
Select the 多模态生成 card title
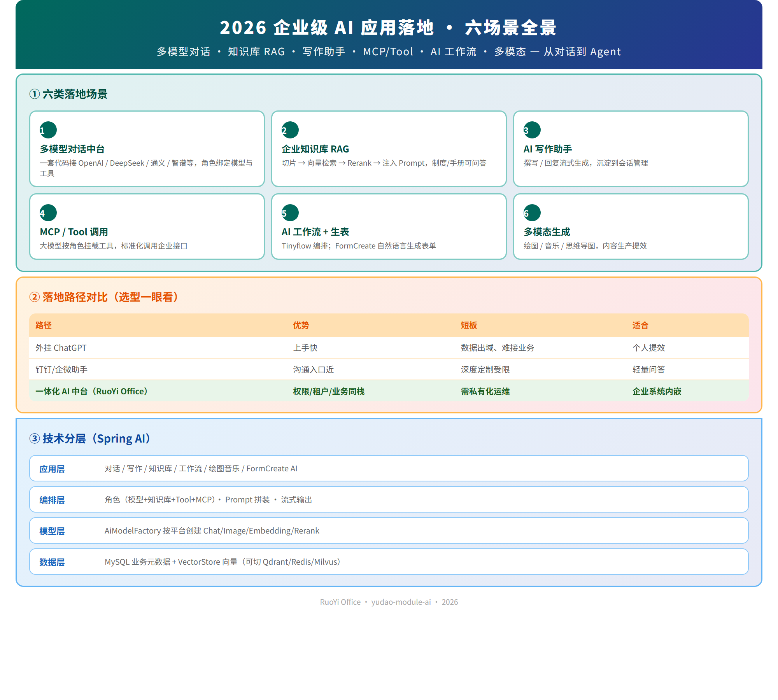click(547, 232)
